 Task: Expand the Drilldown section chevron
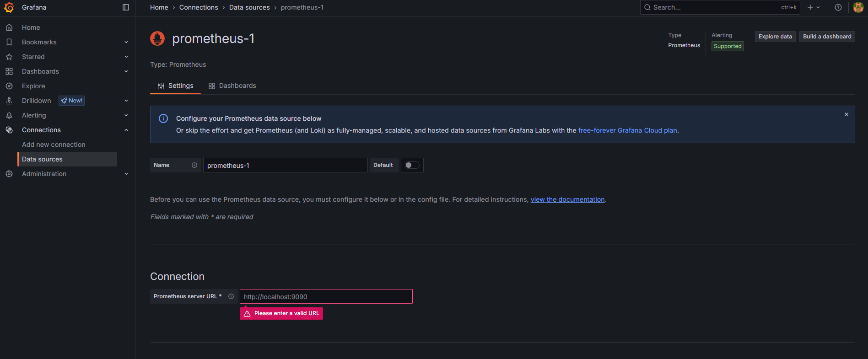point(126,101)
